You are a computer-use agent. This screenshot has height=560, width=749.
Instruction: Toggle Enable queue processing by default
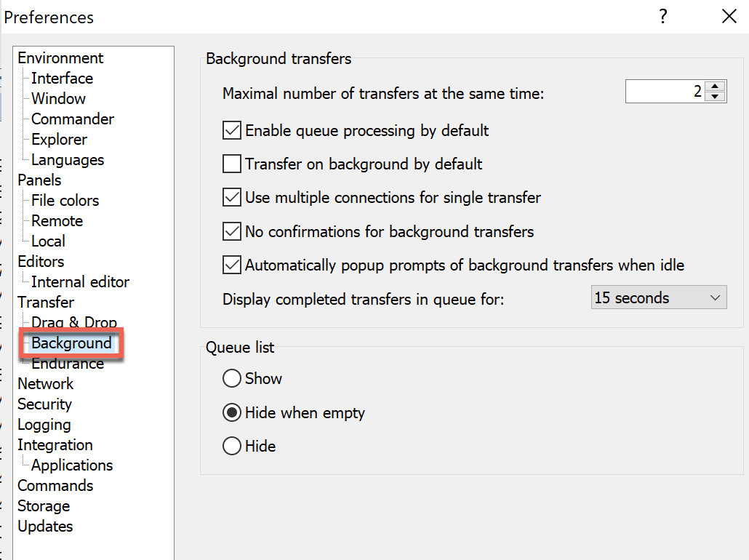[232, 131]
